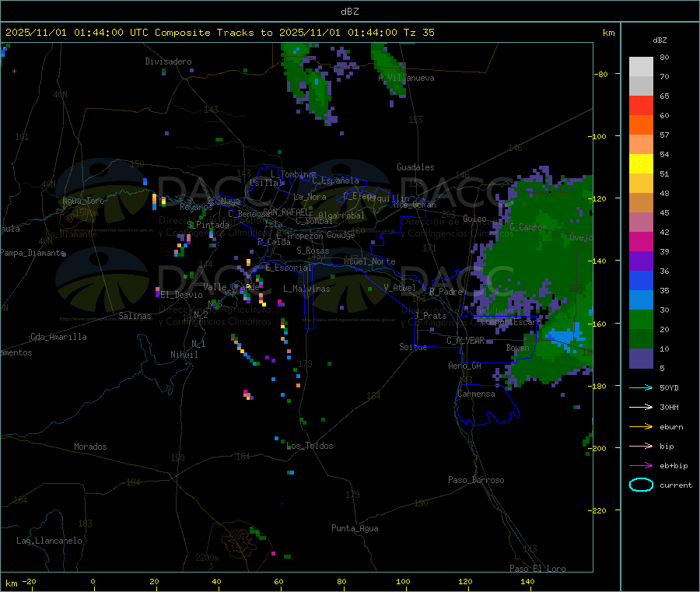
Task: Click the 'Carmensa' map label
Action: click(x=476, y=394)
